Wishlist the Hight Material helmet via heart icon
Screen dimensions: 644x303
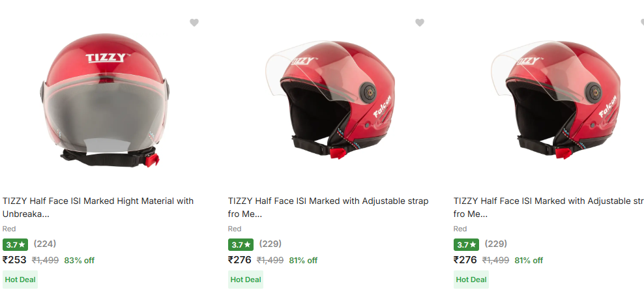point(194,23)
